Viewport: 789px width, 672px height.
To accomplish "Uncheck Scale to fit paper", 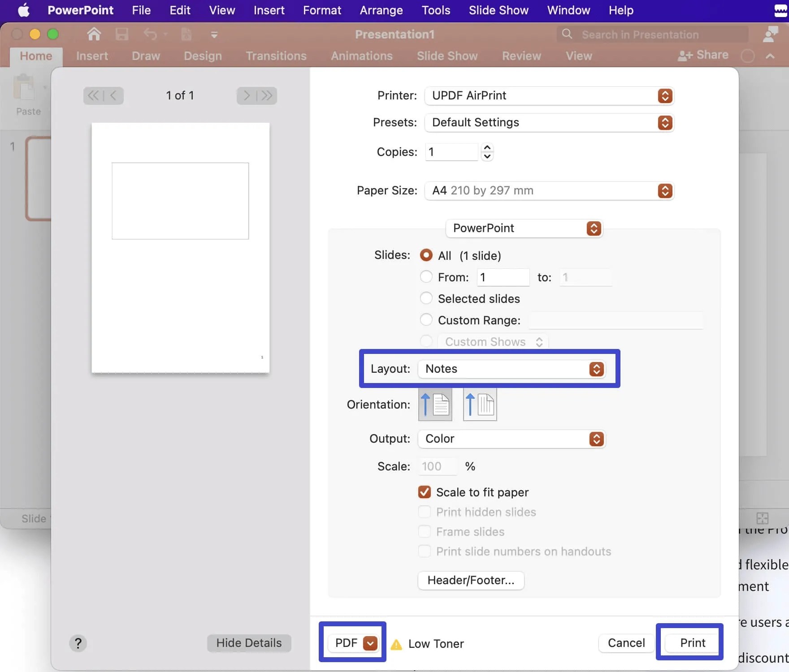I will coord(424,492).
